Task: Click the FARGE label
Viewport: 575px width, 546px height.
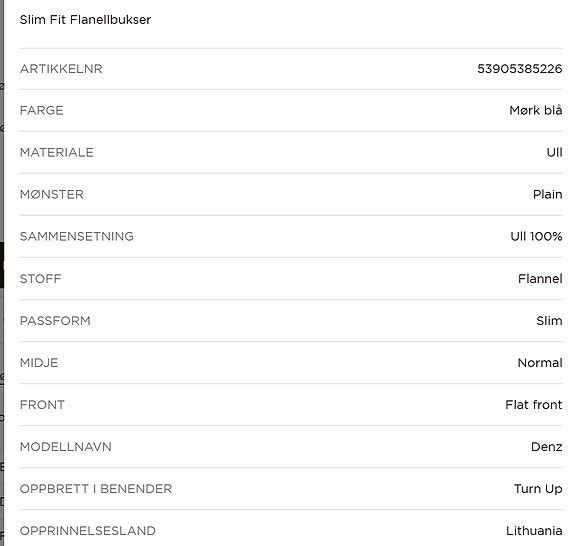Action: 41,110
